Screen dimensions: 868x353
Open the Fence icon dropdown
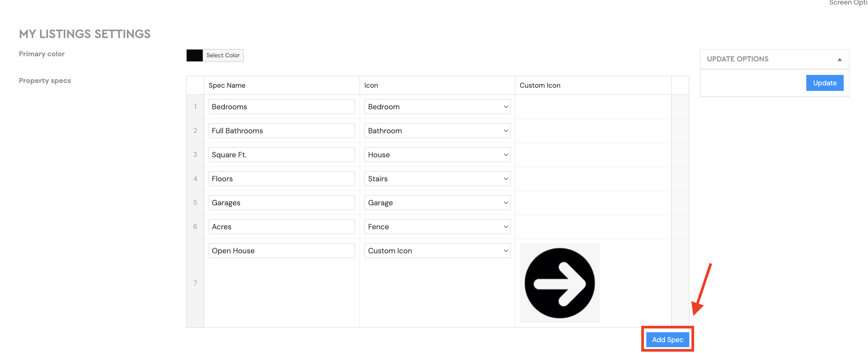pos(437,227)
